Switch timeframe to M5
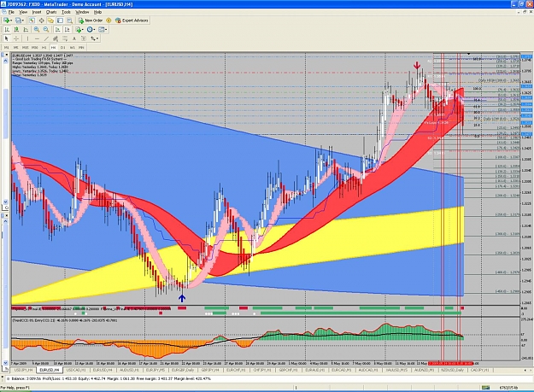This screenshot has width=534, height=392. (x=15, y=48)
